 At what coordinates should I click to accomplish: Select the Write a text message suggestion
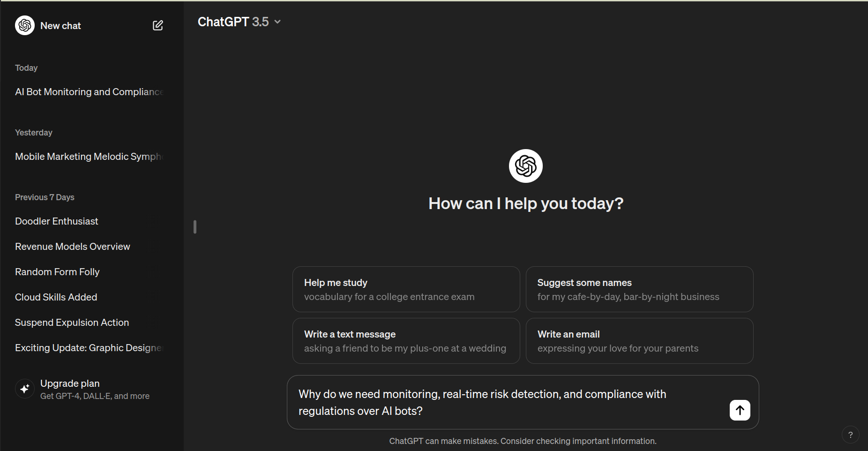click(x=406, y=341)
